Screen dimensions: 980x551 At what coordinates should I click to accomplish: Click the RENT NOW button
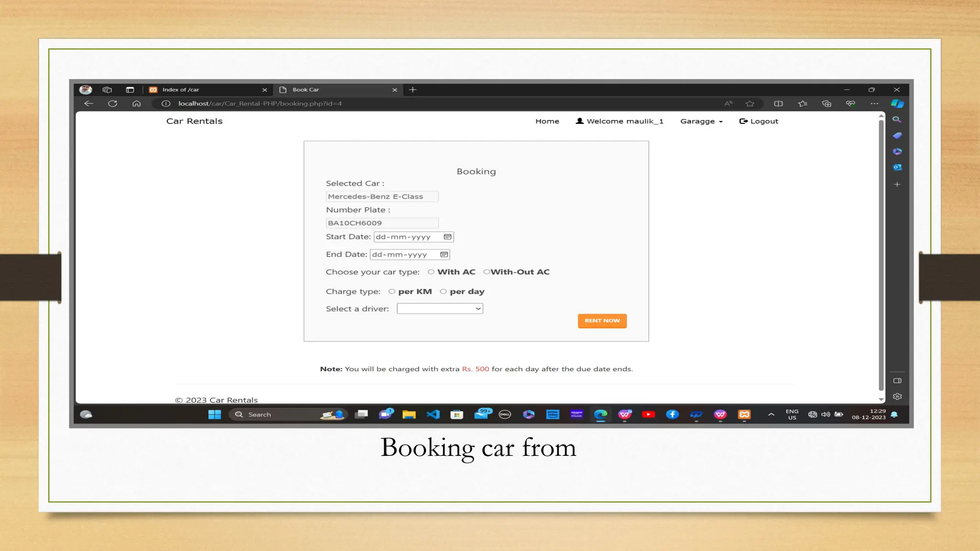pyautogui.click(x=602, y=321)
